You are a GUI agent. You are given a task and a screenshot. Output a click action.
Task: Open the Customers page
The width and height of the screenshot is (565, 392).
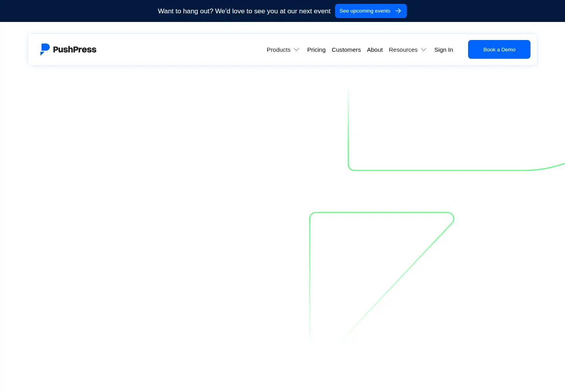point(346,50)
